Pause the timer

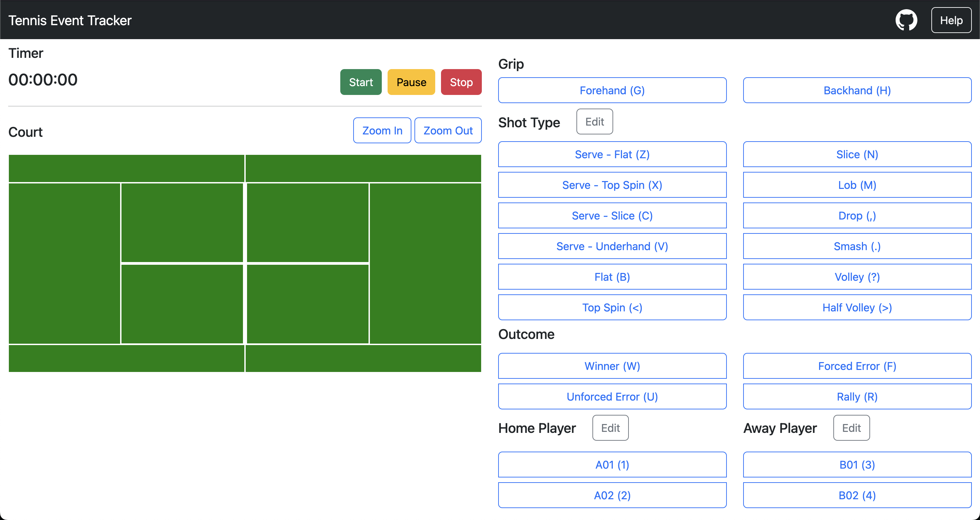[x=411, y=82]
